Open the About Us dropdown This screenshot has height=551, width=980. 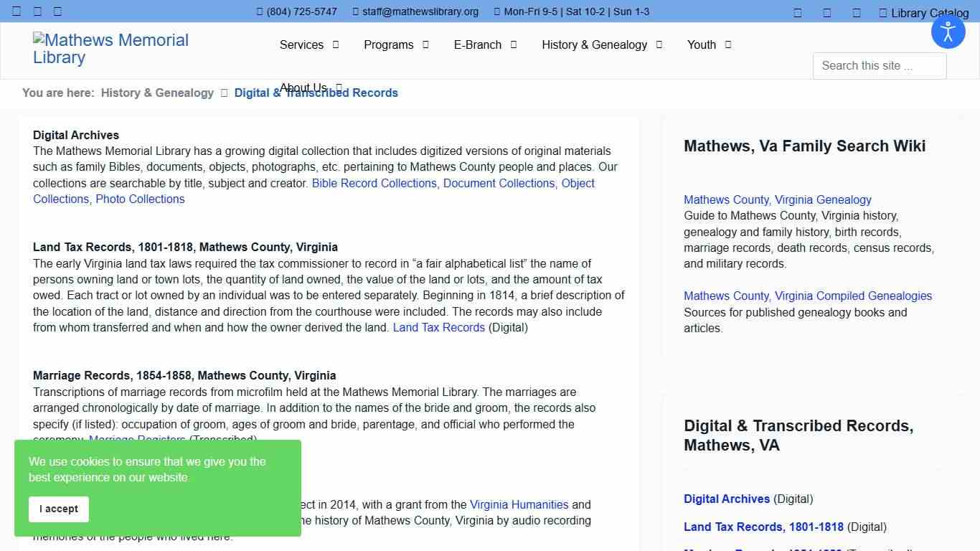pos(303,87)
